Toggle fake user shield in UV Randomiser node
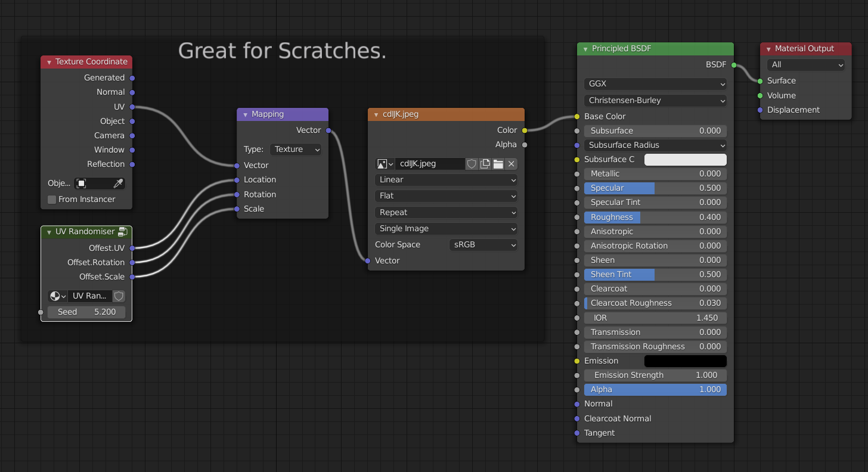Viewport: 868px width, 472px height. (119, 296)
